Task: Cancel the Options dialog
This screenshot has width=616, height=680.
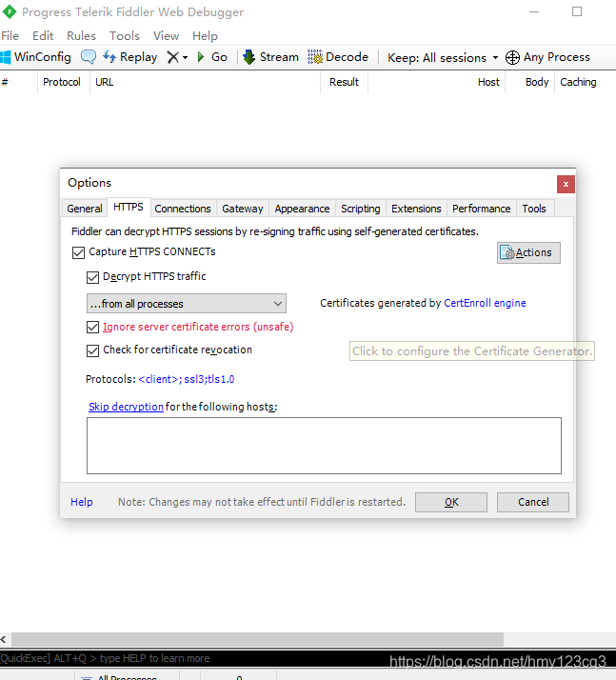Action: 533,502
